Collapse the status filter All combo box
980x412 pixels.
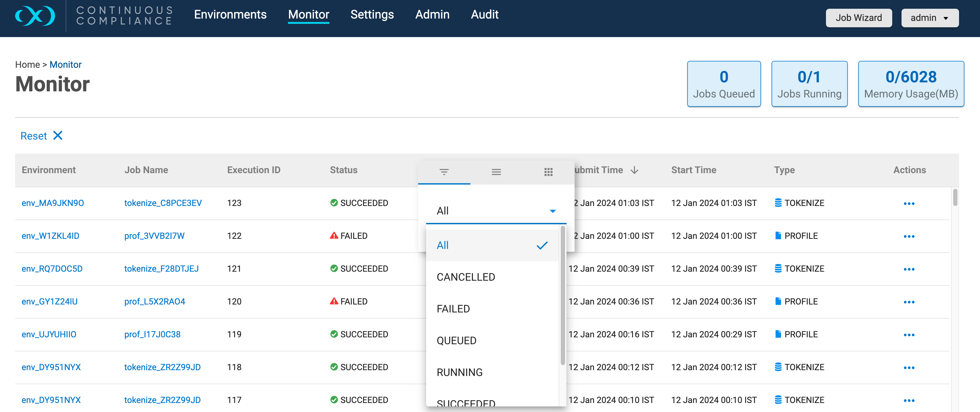[x=496, y=211]
